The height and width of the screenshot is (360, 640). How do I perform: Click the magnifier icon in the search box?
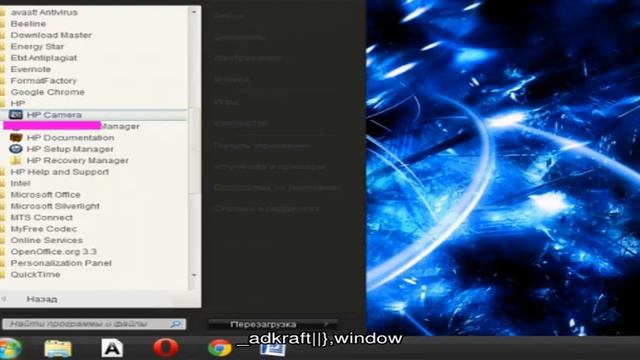pyautogui.click(x=176, y=324)
